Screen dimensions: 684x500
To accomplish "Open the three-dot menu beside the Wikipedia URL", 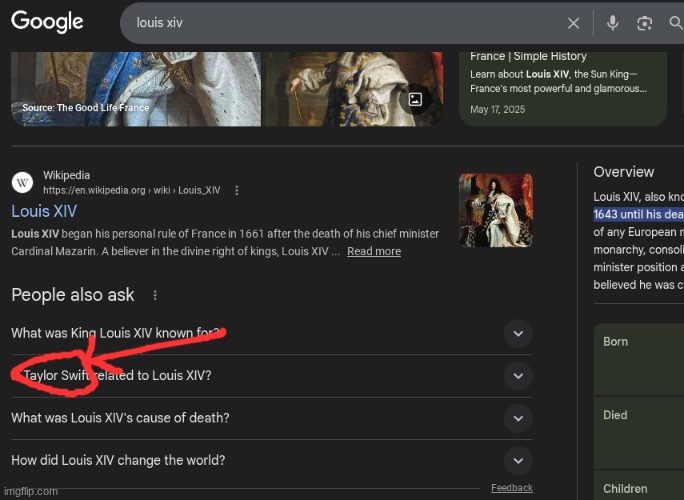I will (236, 190).
